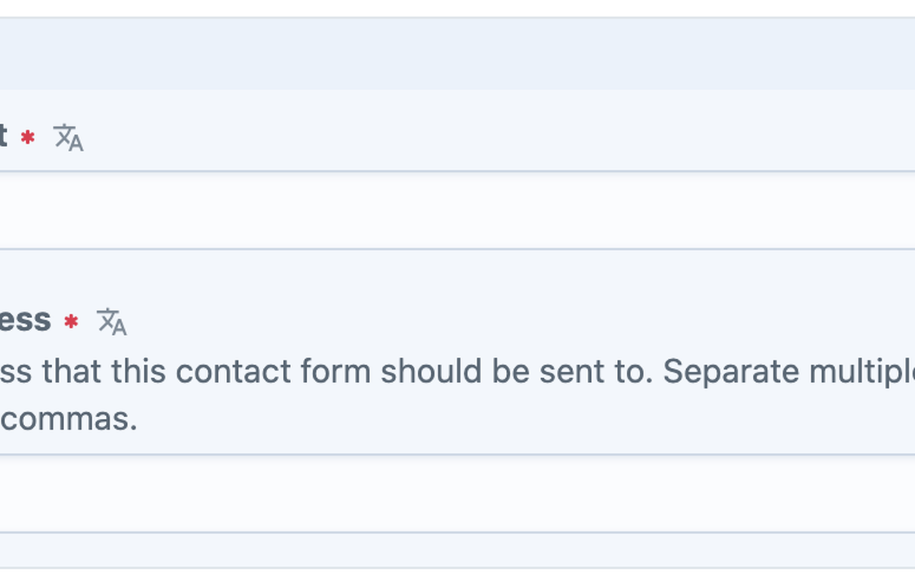This screenshot has height=588, width=915.
Task: Click the bold 'ess' field label
Action: 25,320
